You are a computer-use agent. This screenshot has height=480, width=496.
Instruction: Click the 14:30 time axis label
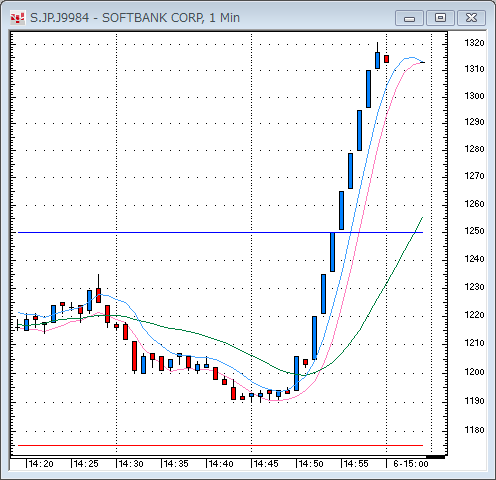tap(131, 464)
